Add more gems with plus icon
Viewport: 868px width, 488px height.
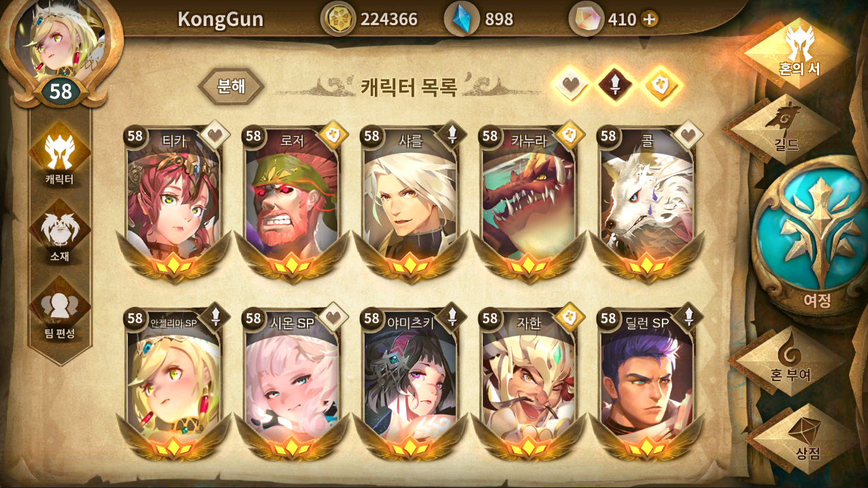(x=650, y=19)
